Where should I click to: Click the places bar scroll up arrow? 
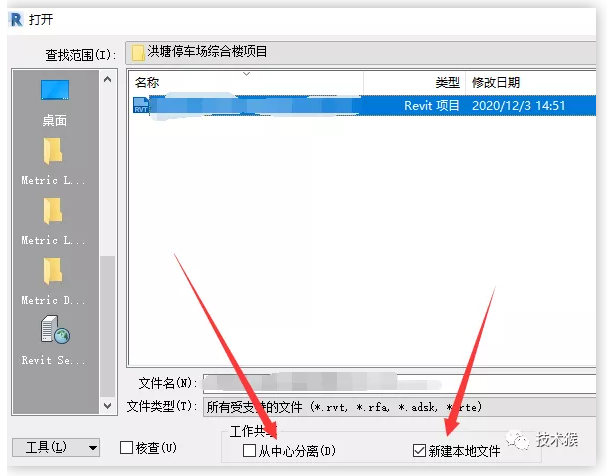coord(108,79)
